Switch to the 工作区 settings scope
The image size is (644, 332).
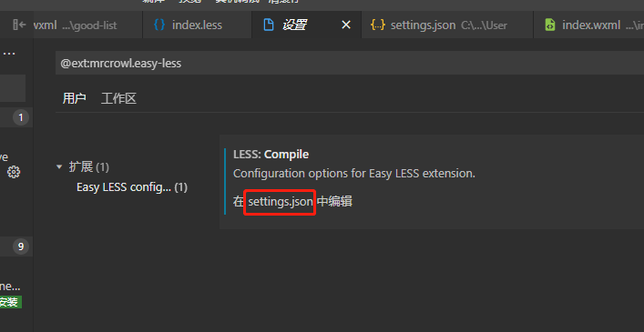coord(118,98)
